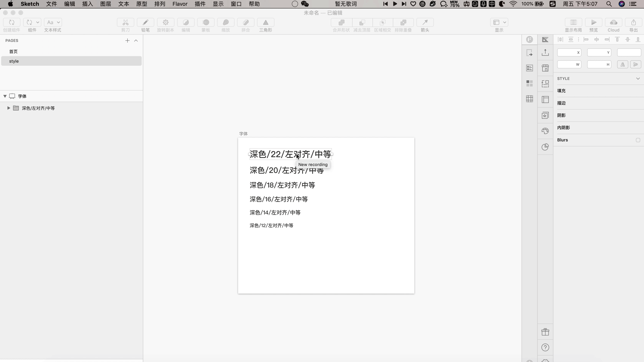
Task: Click the pie chart icon in plugin sidebar
Action: click(545, 147)
